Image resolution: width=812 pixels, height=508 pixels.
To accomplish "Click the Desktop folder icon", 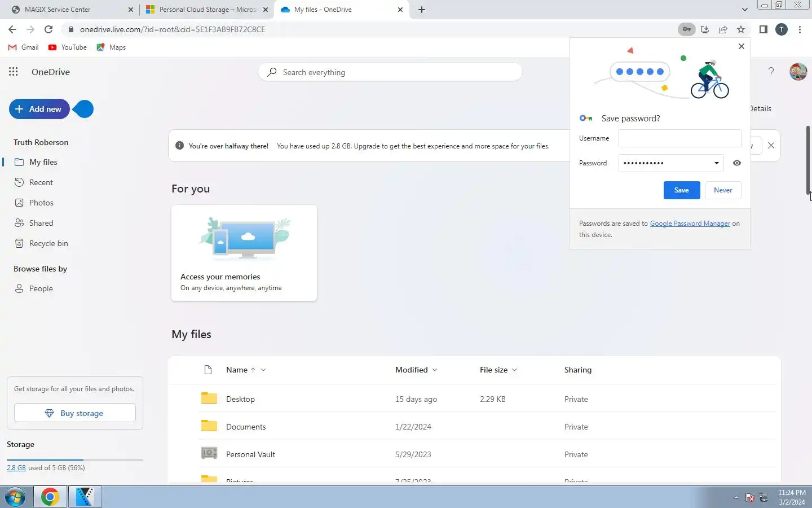I will click(209, 398).
